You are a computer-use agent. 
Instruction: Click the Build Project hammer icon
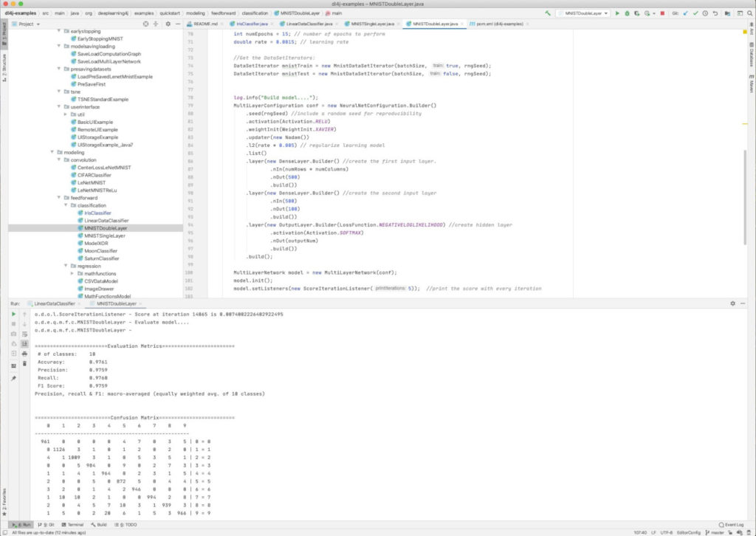[548, 13]
